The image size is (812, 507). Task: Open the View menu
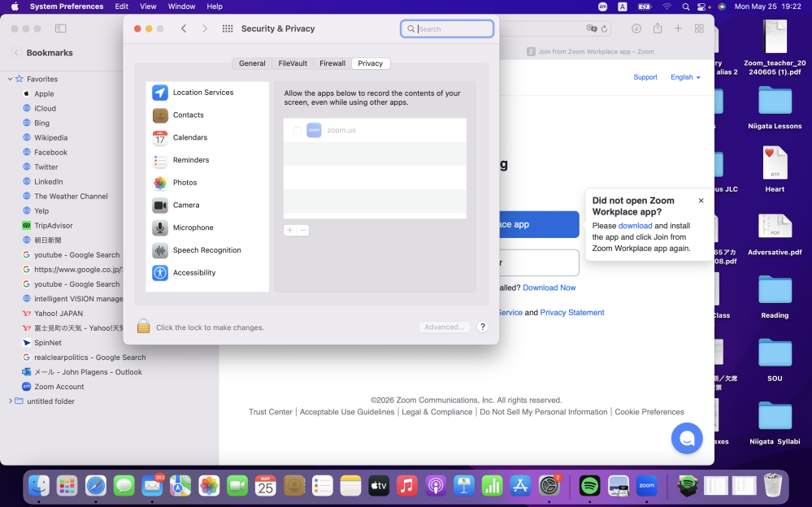click(x=148, y=6)
